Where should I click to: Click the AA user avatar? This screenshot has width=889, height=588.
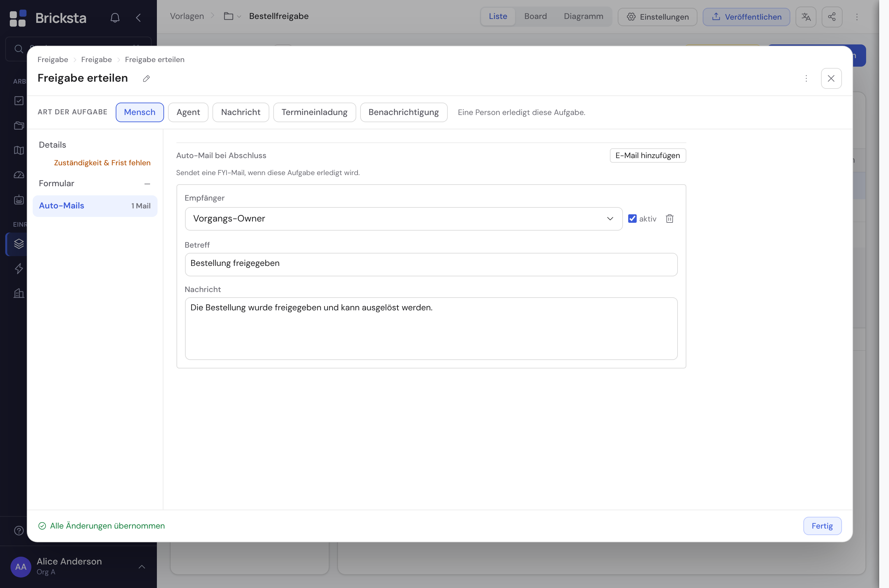(x=21, y=567)
